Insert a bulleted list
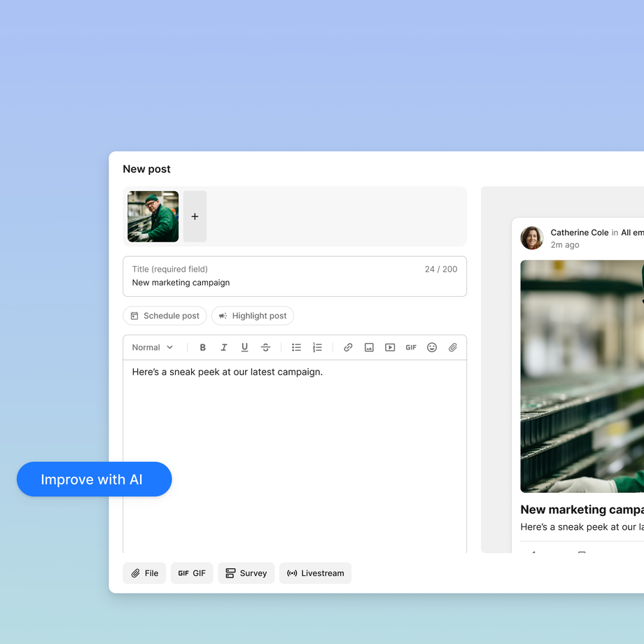The height and width of the screenshot is (644, 644). tap(296, 347)
